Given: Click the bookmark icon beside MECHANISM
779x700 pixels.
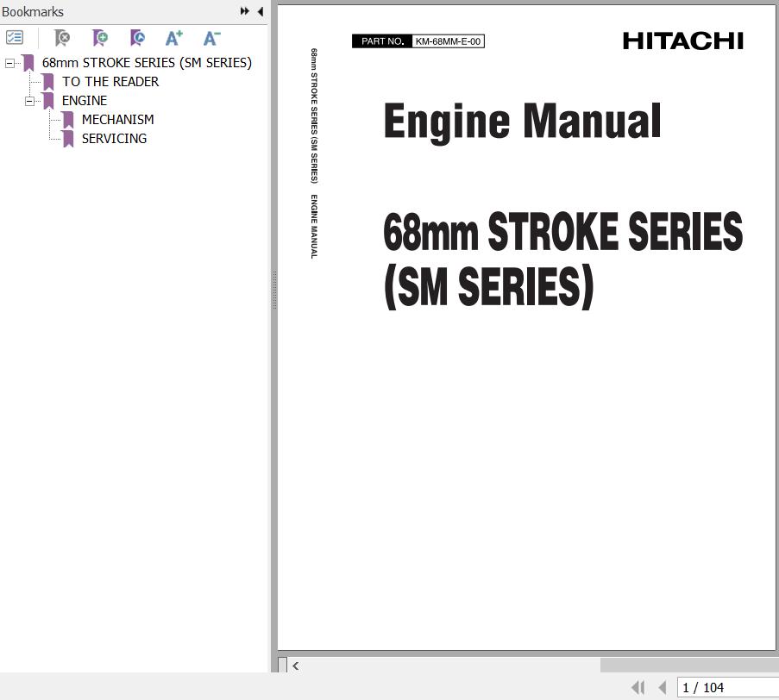Looking at the screenshot, I should click(x=68, y=120).
